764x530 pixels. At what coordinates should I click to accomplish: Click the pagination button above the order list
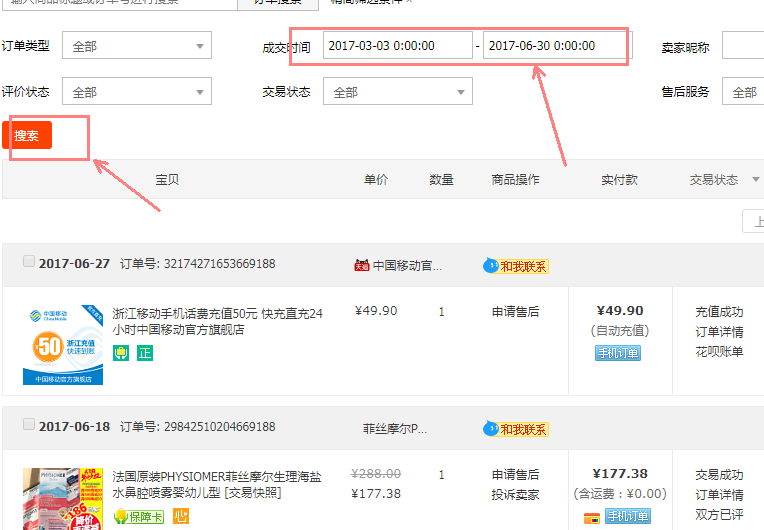(753, 221)
